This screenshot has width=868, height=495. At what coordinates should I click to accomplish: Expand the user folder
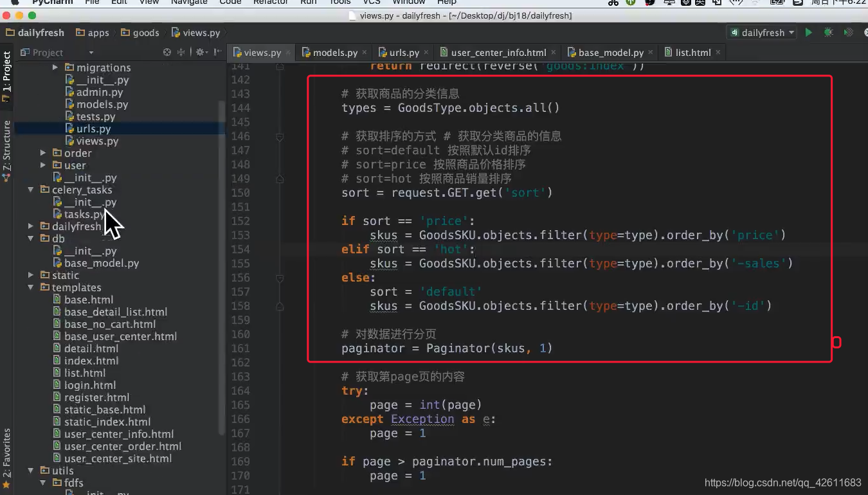coord(43,165)
